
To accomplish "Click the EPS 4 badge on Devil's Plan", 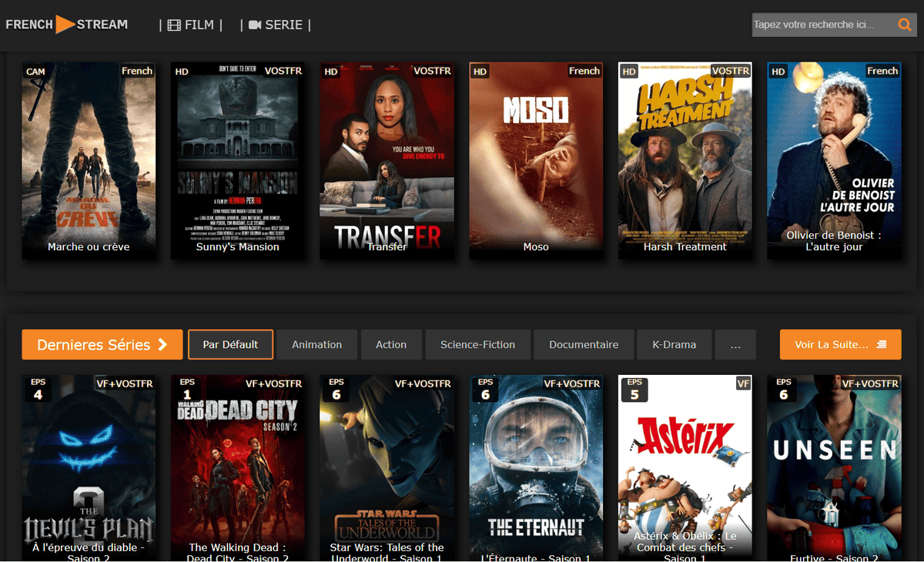I will (x=38, y=390).
